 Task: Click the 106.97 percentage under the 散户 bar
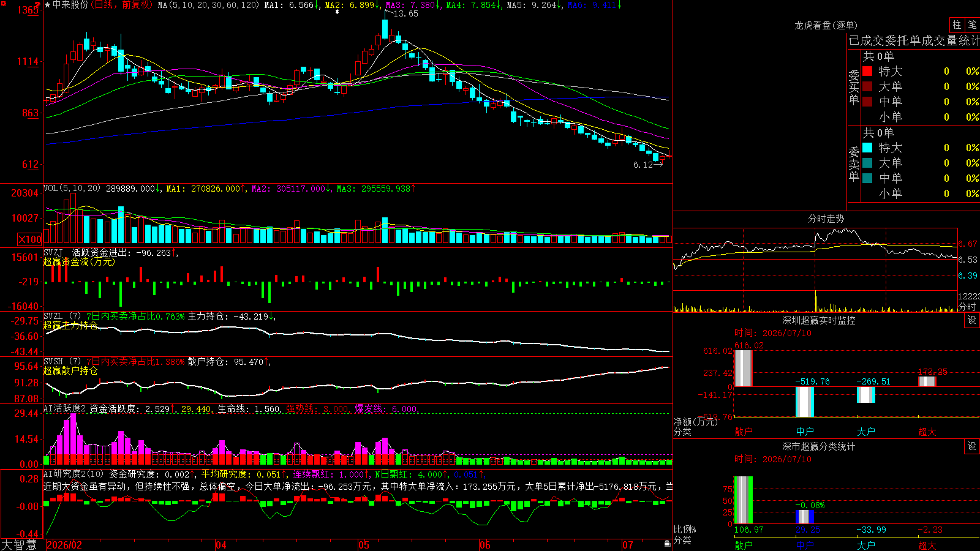pyautogui.click(x=749, y=530)
